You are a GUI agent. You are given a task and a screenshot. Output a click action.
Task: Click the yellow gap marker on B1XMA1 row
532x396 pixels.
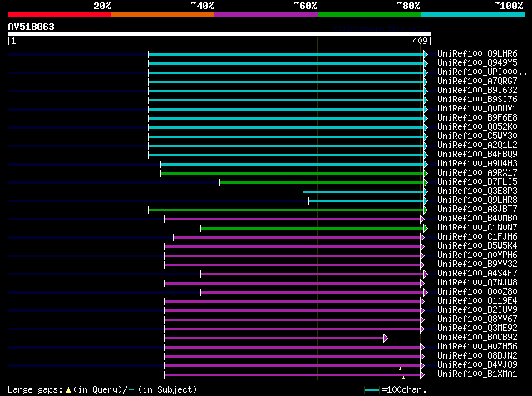pos(403,378)
